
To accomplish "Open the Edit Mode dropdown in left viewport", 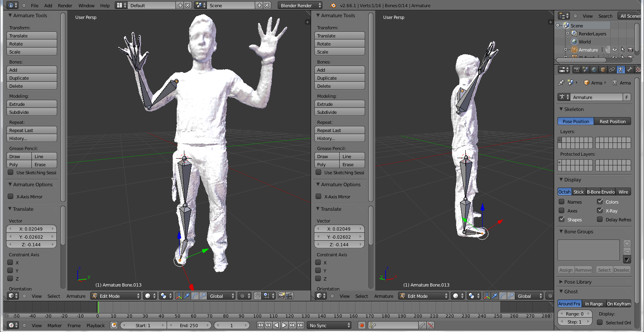I will [x=116, y=296].
